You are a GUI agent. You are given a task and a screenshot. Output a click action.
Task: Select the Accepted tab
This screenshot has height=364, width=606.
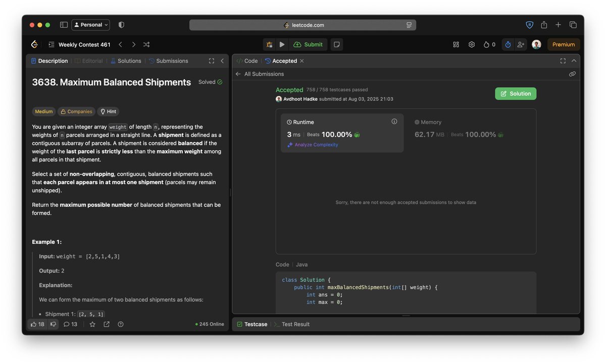[x=281, y=61]
